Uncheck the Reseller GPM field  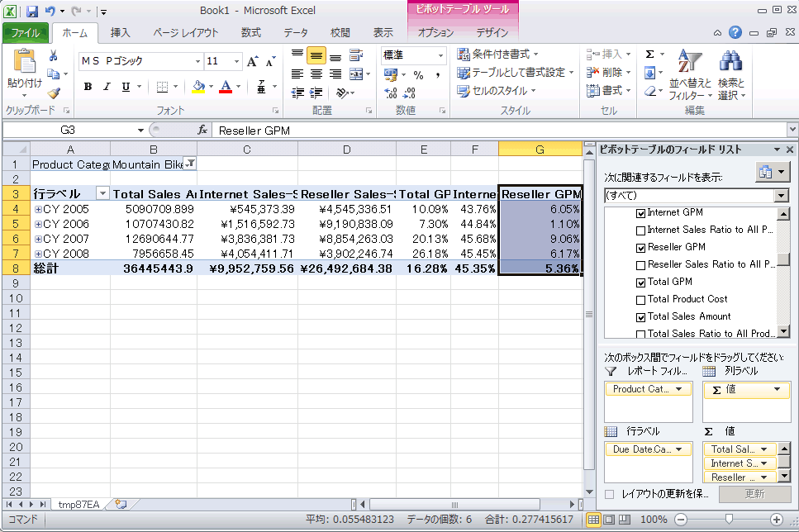click(x=641, y=248)
